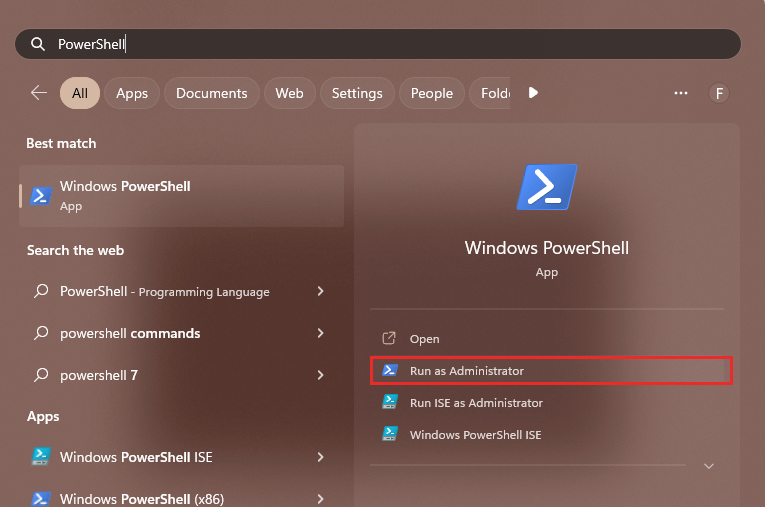Image resolution: width=765 pixels, height=507 pixels.
Task: Click Windows PowerShell ISE icon in Apps list
Action: tap(41, 457)
